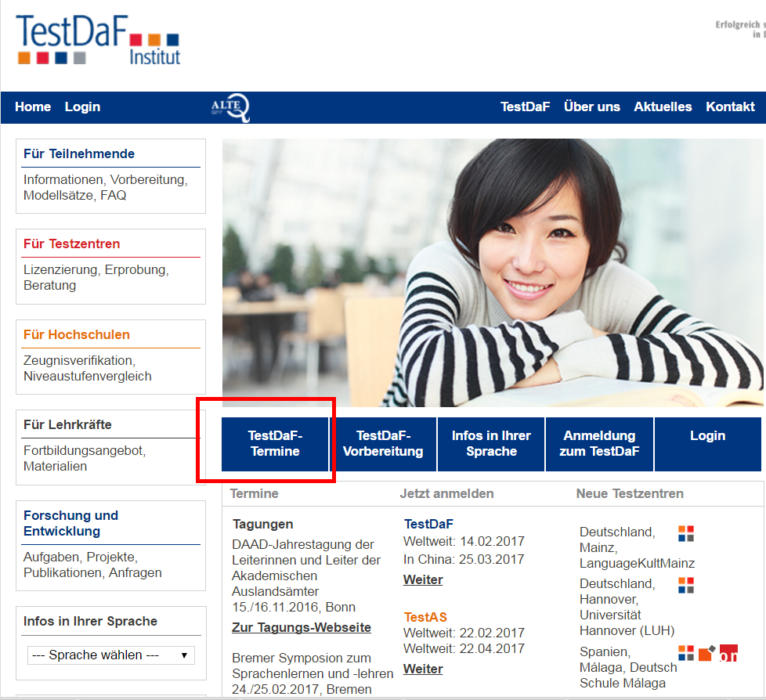Click 'Aufgaben, Projekte, Publikationen, Anfragen' text

pos(92,565)
